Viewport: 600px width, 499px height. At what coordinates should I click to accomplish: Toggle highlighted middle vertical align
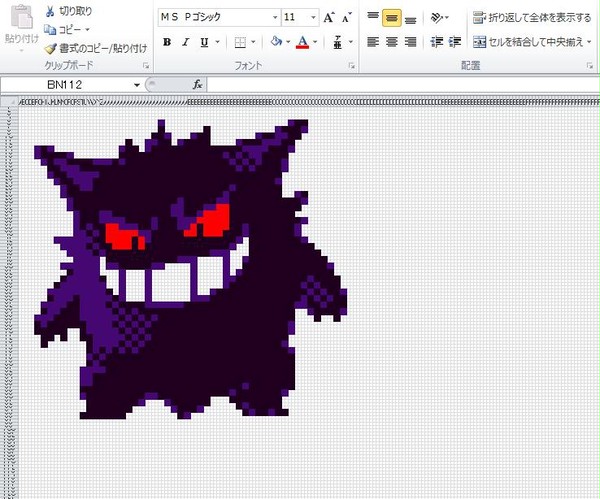pyautogui.click(x=391, y=18)
